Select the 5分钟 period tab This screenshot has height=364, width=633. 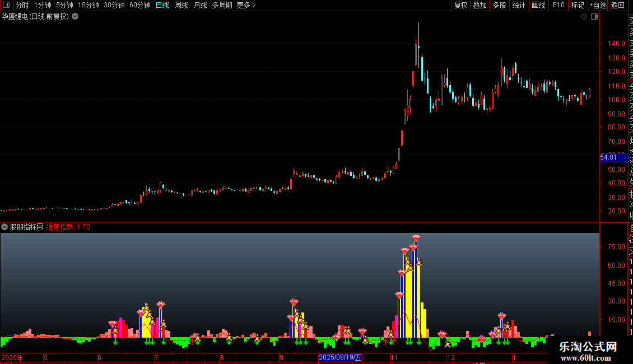(x=64, y=5)
